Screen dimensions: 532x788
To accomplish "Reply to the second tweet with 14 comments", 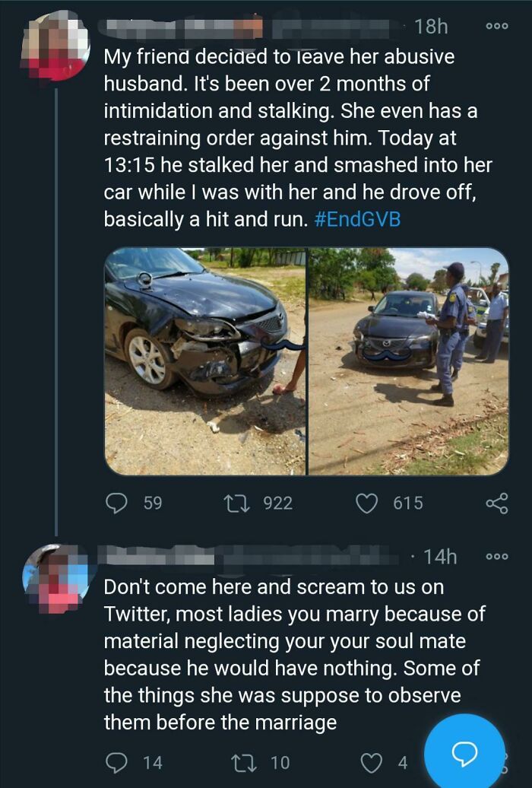I will (x=118, y=761).
